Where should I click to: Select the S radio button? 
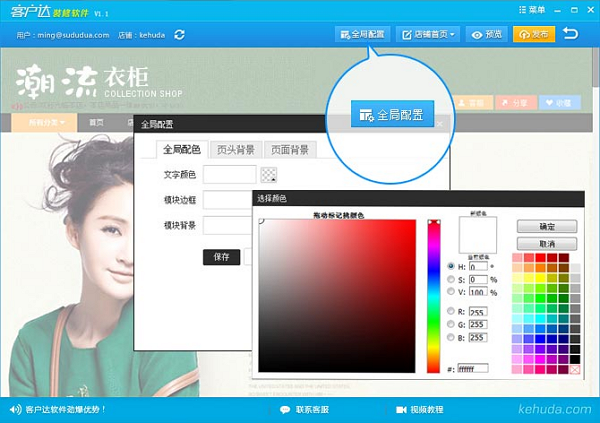point(451,279)
